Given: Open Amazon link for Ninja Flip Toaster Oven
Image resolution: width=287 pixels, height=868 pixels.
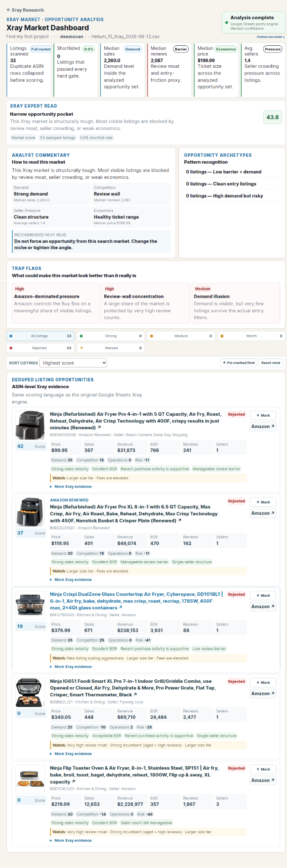Looking at the screenshot, I should [x=263, y=780].
